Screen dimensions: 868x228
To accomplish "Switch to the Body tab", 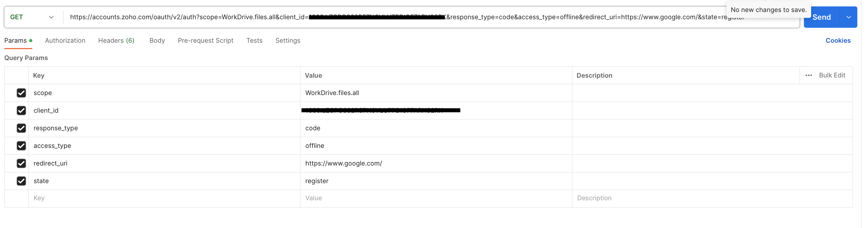I will (x=157, y=41).
